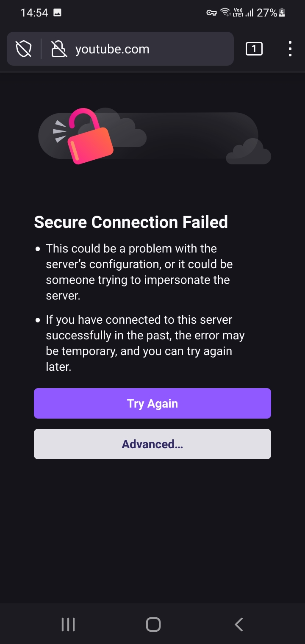Open the three-dot browser menu
Viewport: 305px width, 644px height.
[x=290, y=49]
